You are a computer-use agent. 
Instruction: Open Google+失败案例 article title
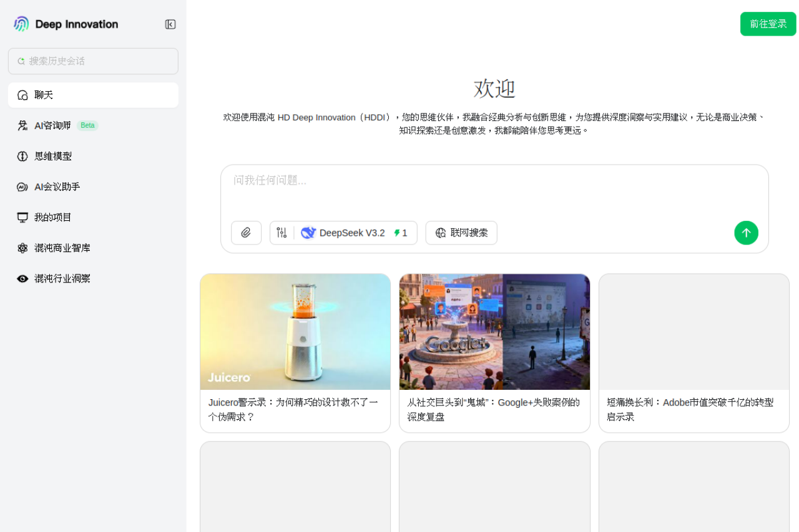[x=494, y=410]
